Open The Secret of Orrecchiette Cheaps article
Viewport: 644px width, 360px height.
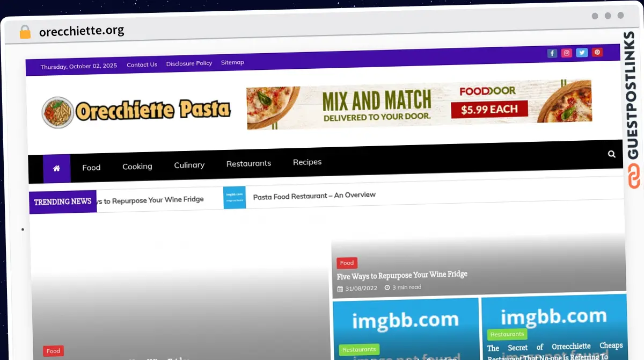[555, 351]
